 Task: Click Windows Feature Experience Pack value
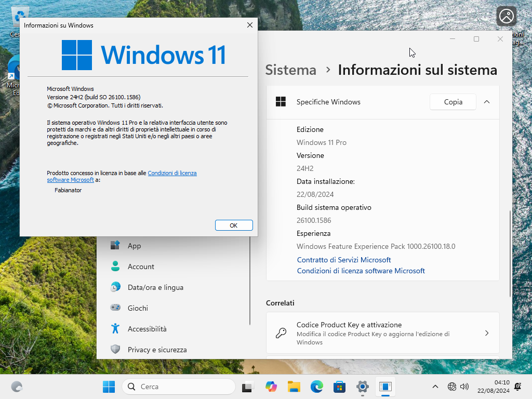coord(376,246)
